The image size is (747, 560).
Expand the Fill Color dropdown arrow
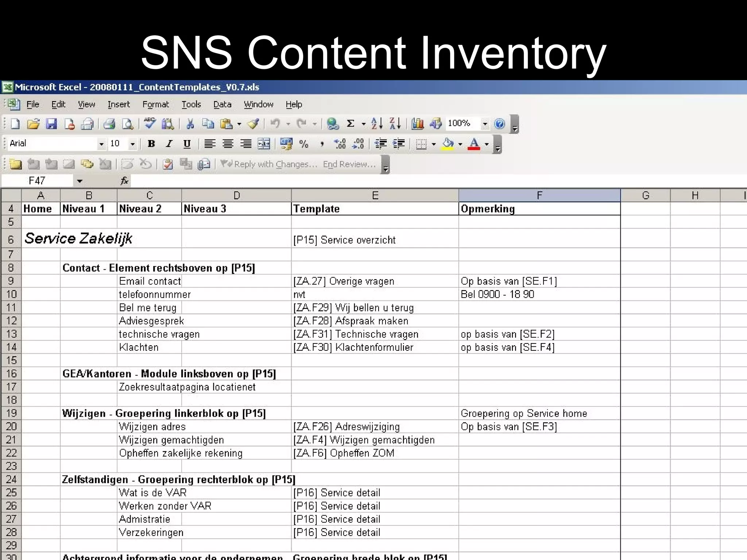pos(460,144)
